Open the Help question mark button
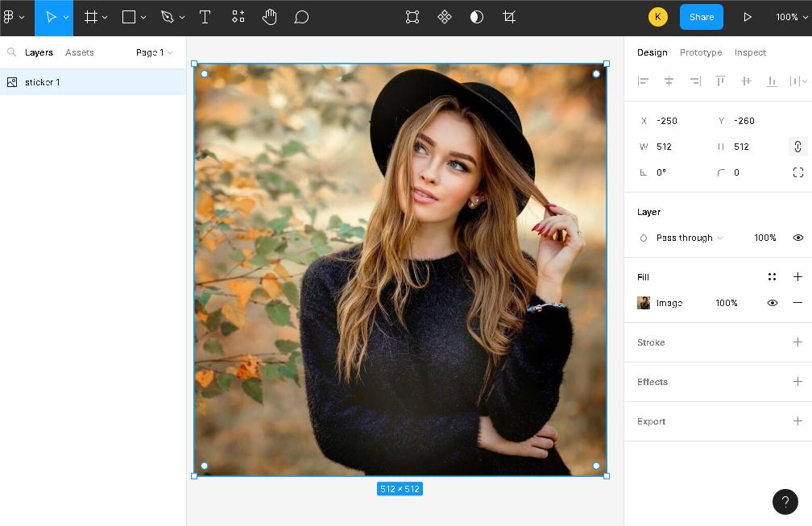The width and height of the screenshot is (812, 526). (785, 502)
